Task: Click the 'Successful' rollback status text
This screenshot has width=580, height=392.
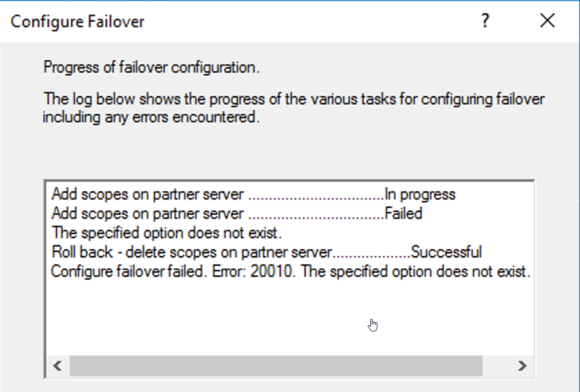Action: (446, 252)
